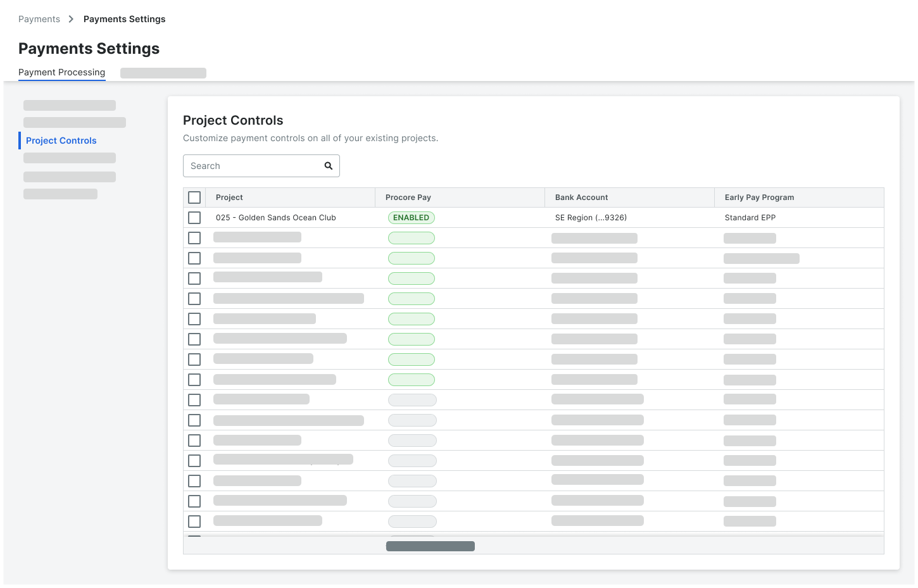
Task: Check the last visible project row checkbox
Action: (x=194, y=521)
